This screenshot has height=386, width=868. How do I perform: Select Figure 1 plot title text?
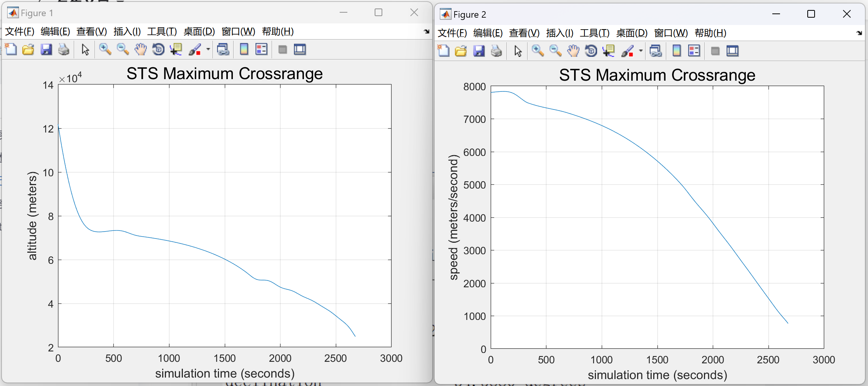pos(224,73)
